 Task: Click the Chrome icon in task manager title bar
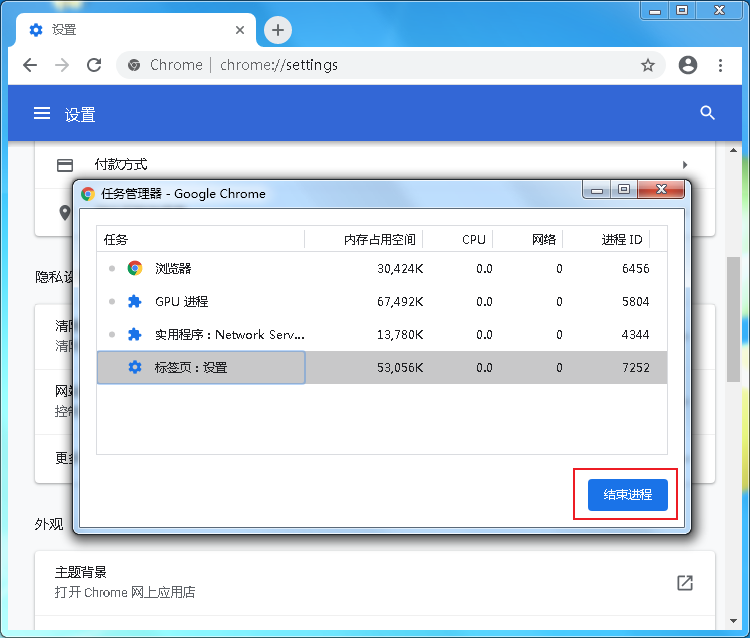(x=88, y=194)
